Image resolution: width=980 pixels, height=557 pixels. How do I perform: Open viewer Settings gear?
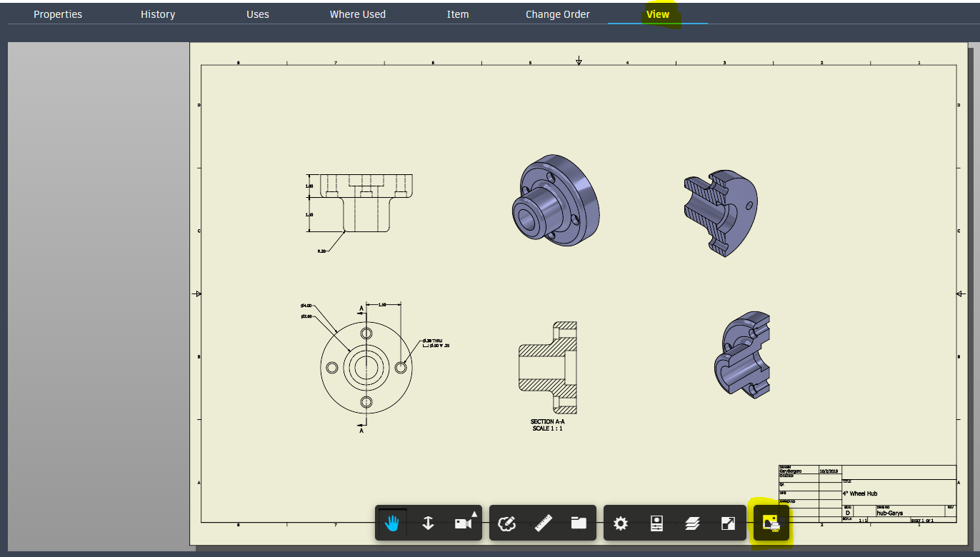(x=621, y=523)
